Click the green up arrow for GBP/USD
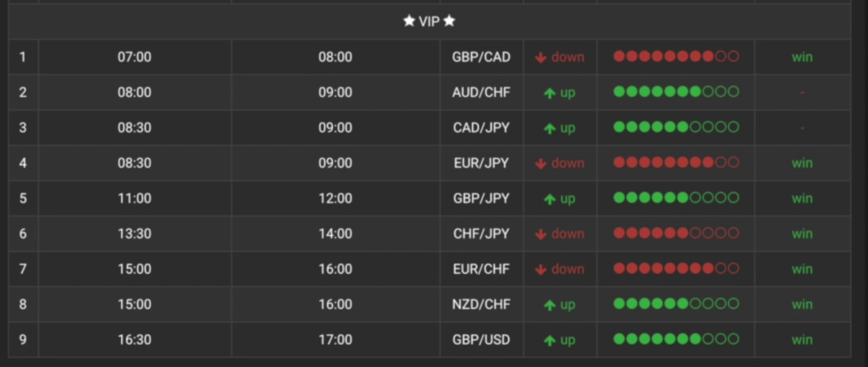The width and height of the screenshot is (868, 367). tap(550, 340)
